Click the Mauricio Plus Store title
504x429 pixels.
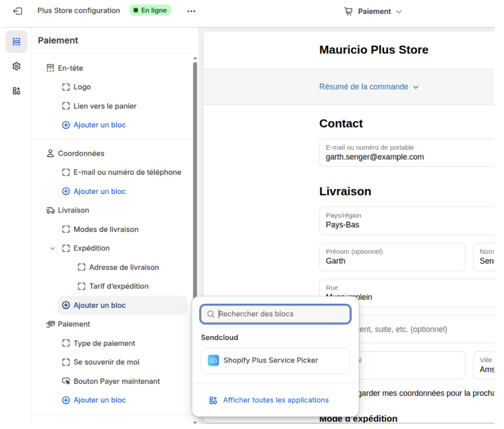374,50
